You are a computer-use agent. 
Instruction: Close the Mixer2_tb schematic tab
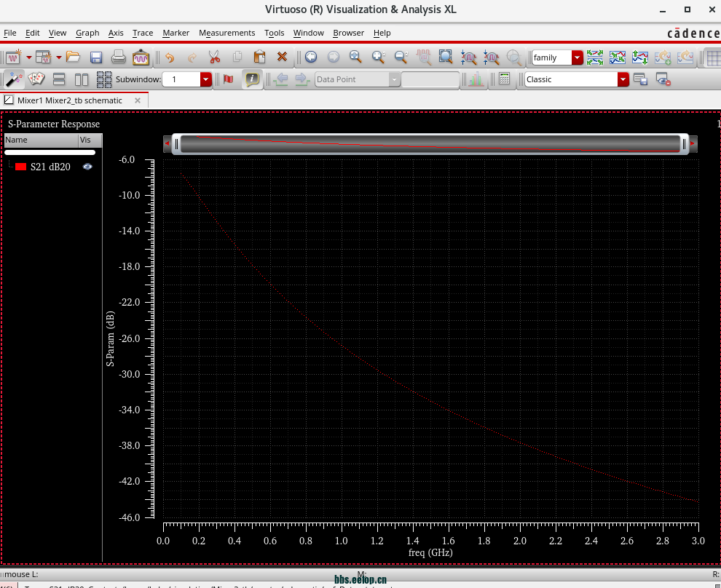[x=138, y=100]
